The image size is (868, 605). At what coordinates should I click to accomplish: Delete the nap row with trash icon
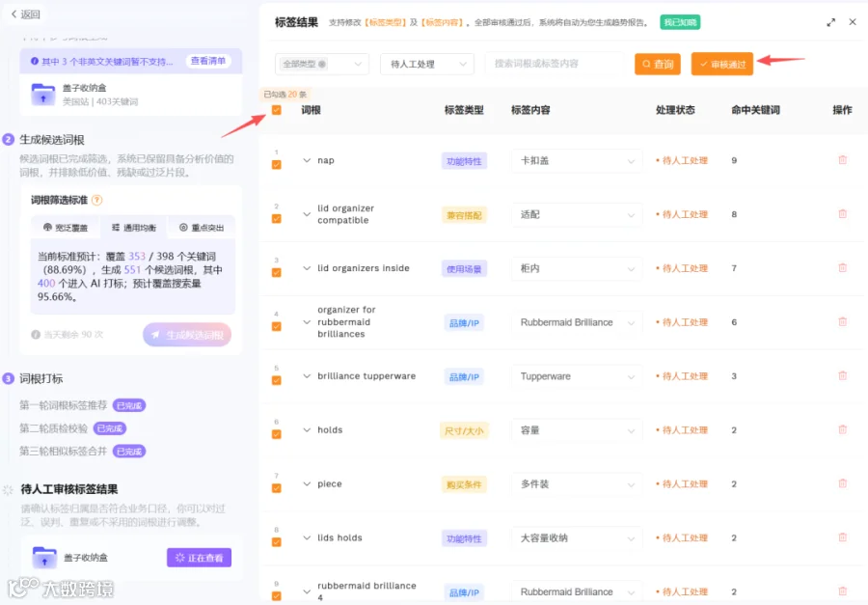842,160
